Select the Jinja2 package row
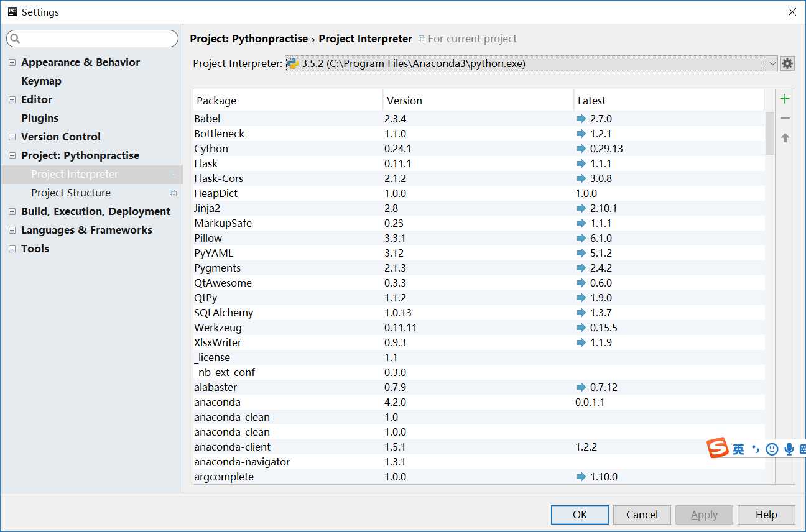The height and width of the screenshot is (532, 806). point(479,208)
